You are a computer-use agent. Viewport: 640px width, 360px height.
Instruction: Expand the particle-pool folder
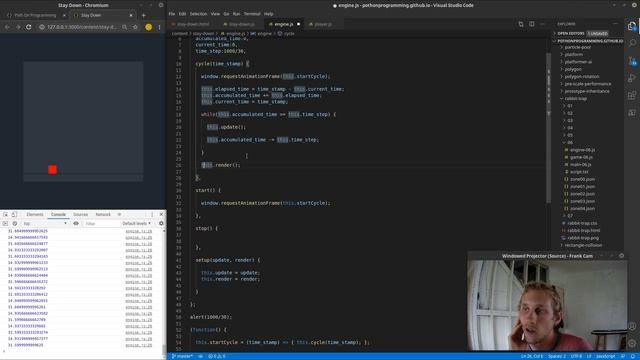[577, 47]
